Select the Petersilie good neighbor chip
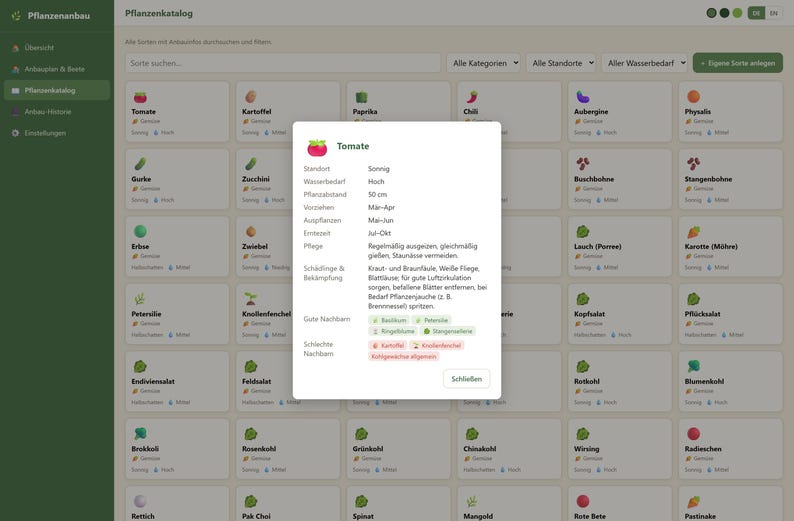 [x=431, y=320]
